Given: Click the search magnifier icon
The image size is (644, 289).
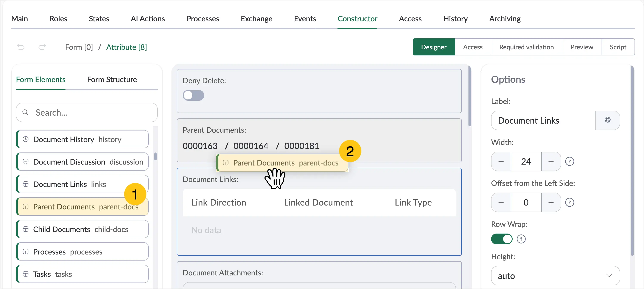Looking at the screenshot, I should 25,112.
